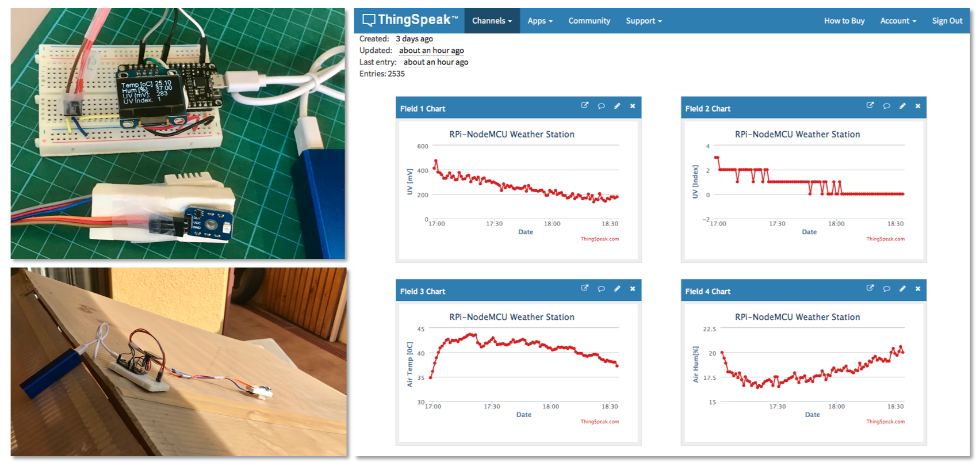Screen dimensions: 980x466
Task: Edit Field 1 Chart options with pencil icon
Action: click(617, 106)
